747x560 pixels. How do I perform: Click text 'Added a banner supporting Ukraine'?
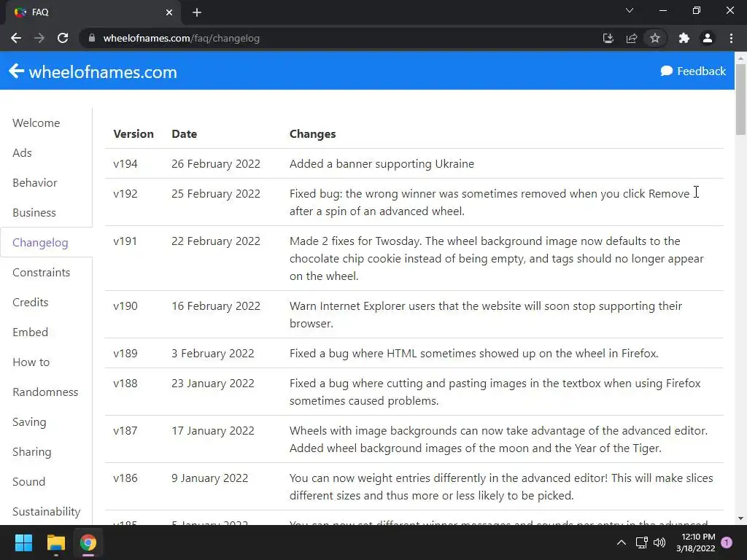[382, 164]
